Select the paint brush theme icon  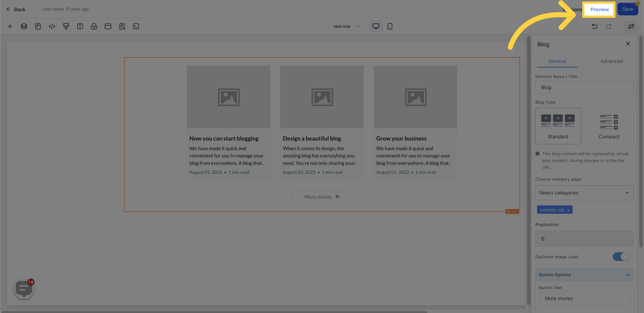click(x=66, y=26)
